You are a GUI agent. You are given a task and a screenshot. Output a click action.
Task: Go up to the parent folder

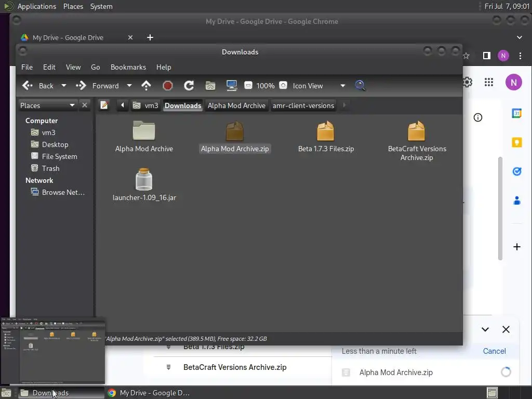coord(146,86)
